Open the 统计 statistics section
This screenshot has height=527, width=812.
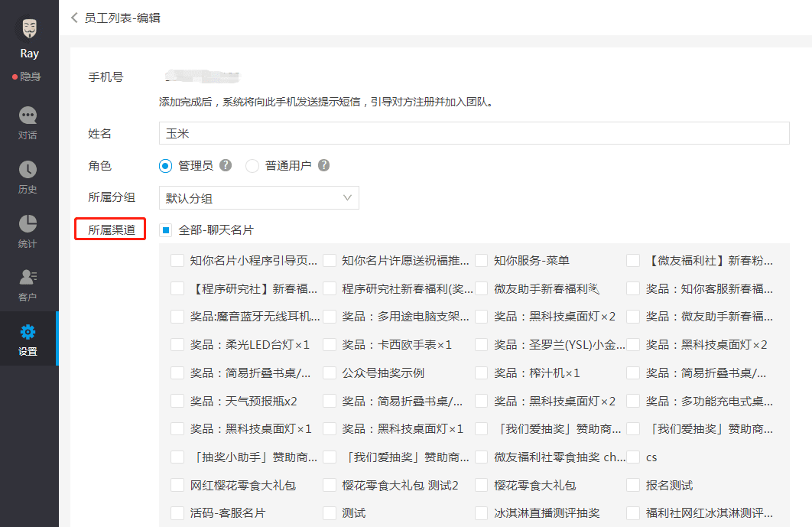pyautogui.click(x=28, y=232)
